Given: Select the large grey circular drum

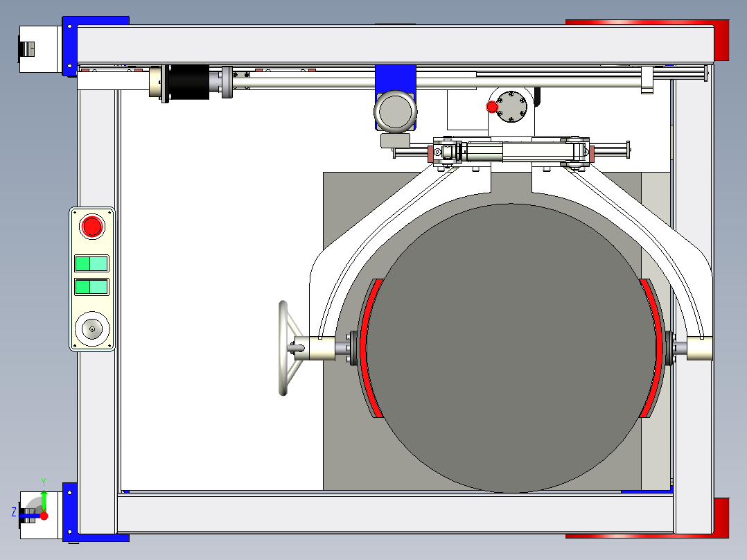Looking at the screenshot, I should [511, 348].
